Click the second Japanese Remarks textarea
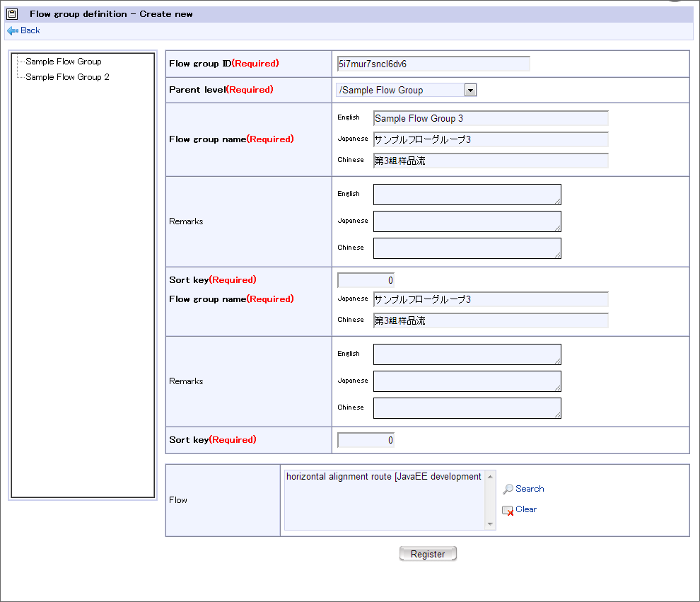700x602 pixels. [x=467, y=381]
